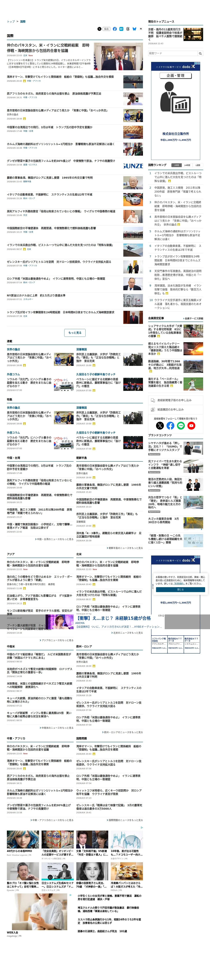Click the エネルギー tag under NY原油115ドル台 article
The image size is (210, 980).
pos(28,299)
